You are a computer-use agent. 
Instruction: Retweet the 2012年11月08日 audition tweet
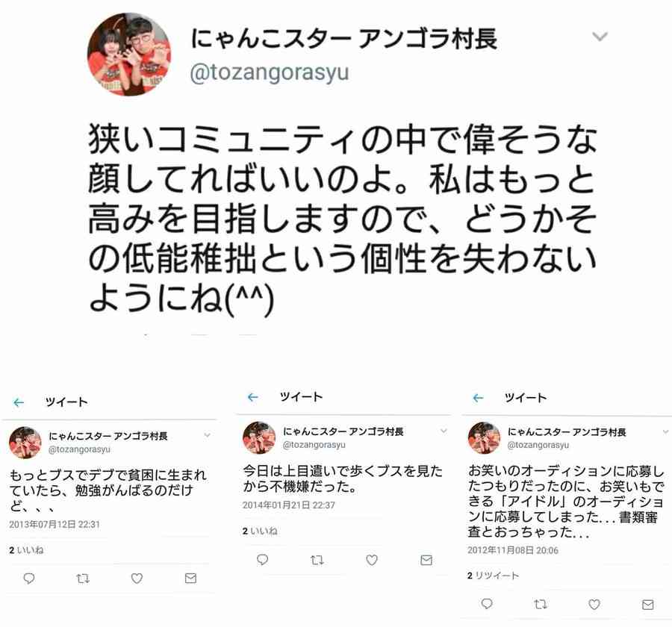[x=541, y=605]
